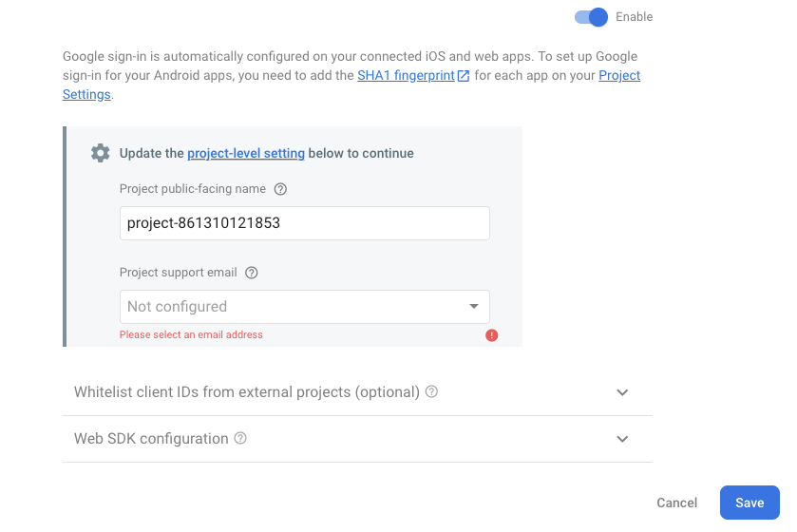
Task: Click the red error icon under email field
Action: point(491,335)
